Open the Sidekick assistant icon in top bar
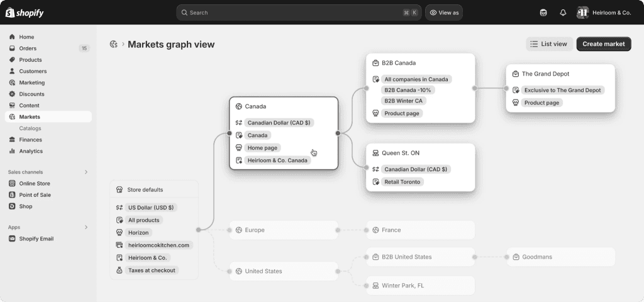This screenshot has height=302, width=644. pyautogui.click(x=543, y=13)
